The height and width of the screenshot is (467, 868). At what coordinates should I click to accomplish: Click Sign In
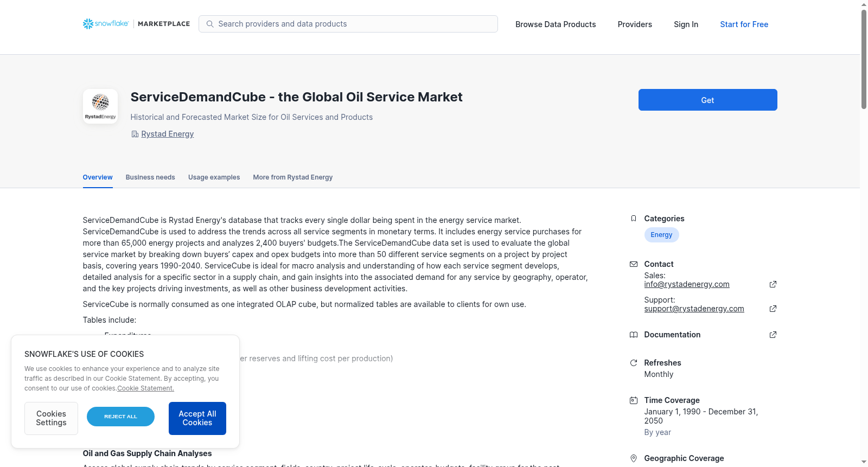686,24
